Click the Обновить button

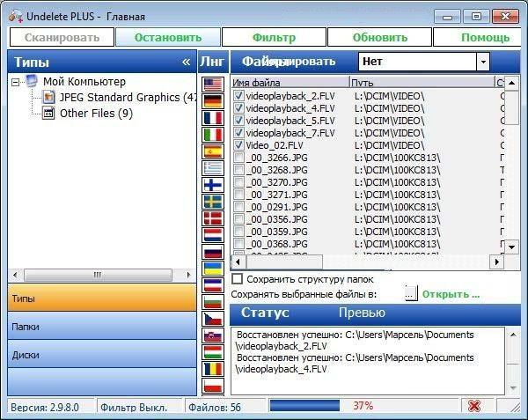(379, 37)
